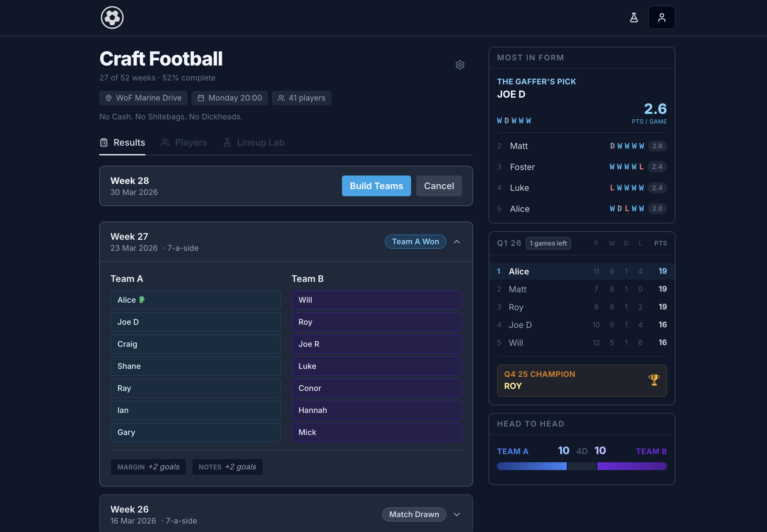The width and height of the screenshot is (767, 532).
Task: Open the Lineup Lab flask icon in header
Action: point(634,17)
